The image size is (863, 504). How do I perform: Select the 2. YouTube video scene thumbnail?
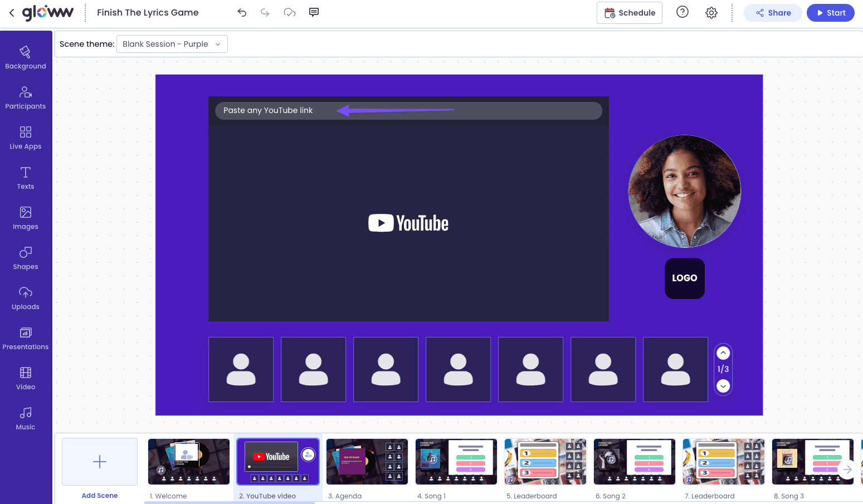[278, 462]
